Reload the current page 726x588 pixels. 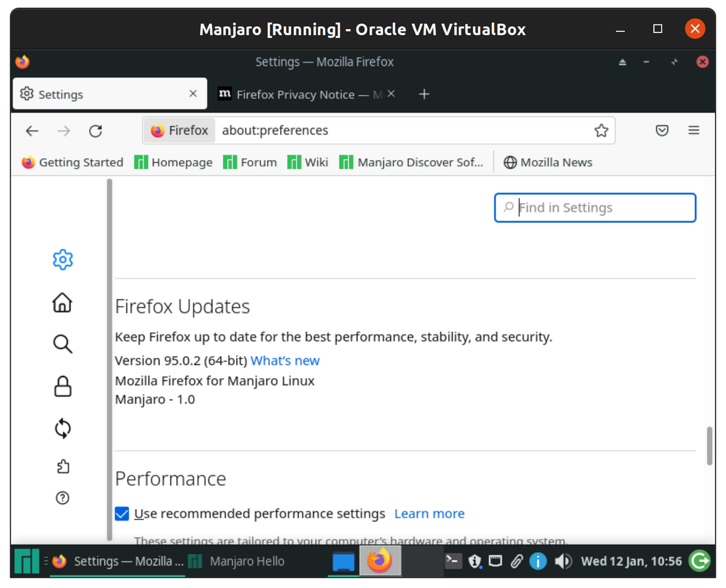(x=96, y=131)
